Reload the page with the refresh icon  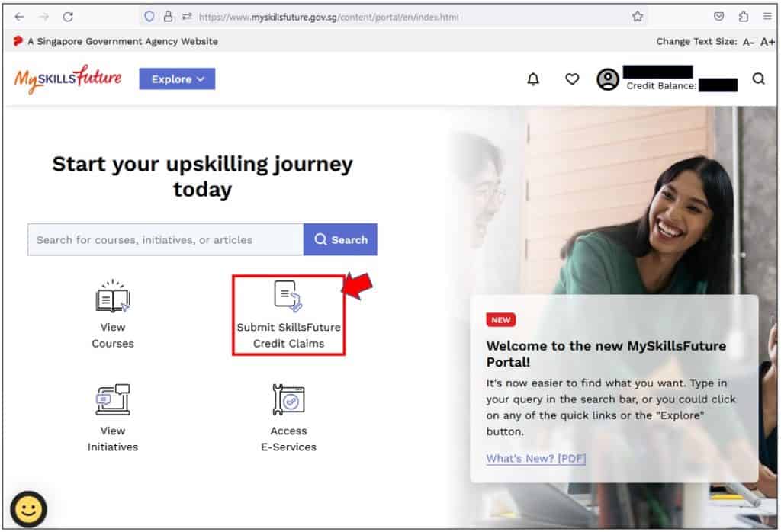click(68, 17)
